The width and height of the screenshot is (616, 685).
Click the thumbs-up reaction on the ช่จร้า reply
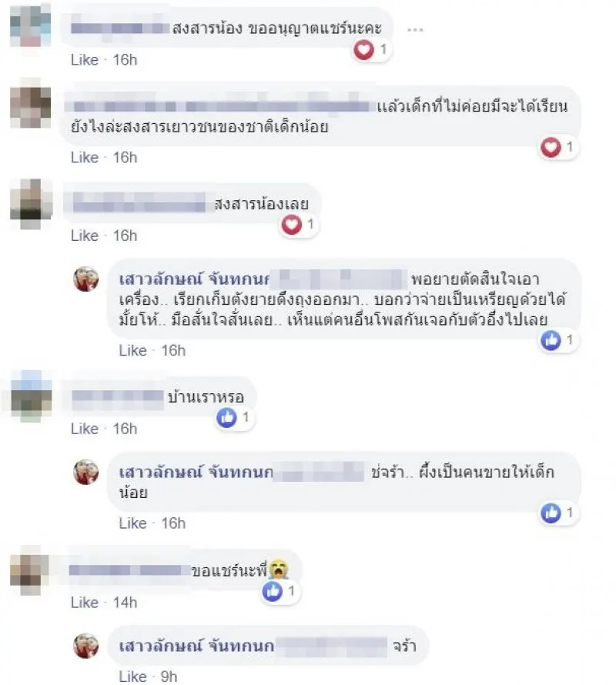tap(551, 513)
